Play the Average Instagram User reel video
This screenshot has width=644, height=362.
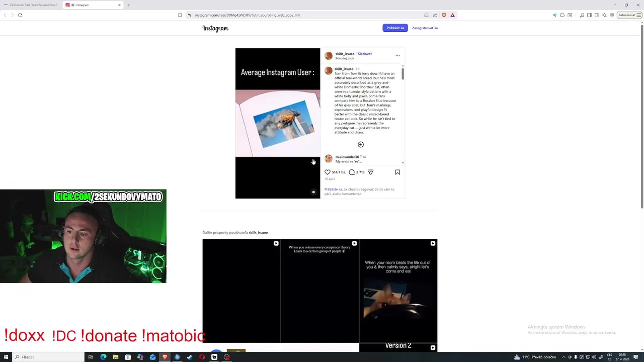[278, 123]
